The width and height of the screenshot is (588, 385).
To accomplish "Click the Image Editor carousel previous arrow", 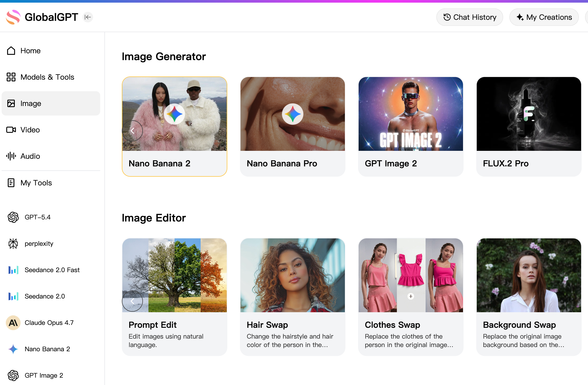I will coord(132,301).
